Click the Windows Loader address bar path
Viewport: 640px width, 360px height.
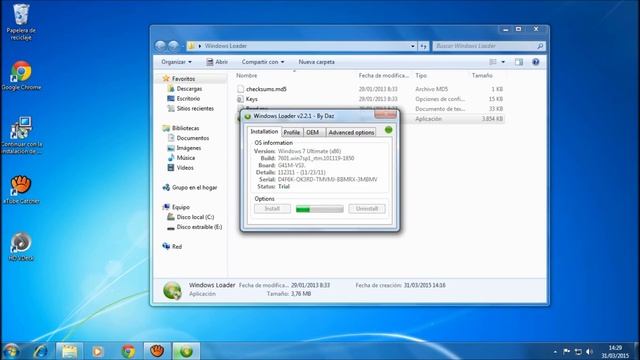click(x=226, y=46)
